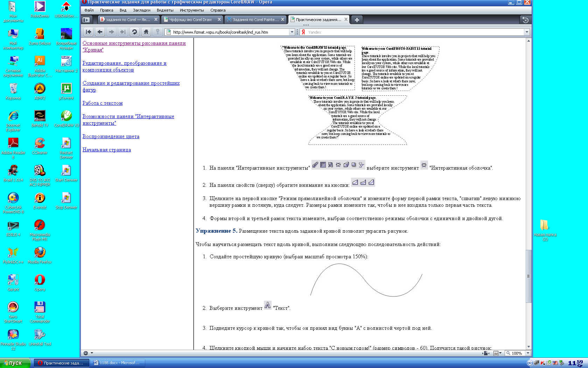Expand the Yandex search field dropdown

pos(527,32)
